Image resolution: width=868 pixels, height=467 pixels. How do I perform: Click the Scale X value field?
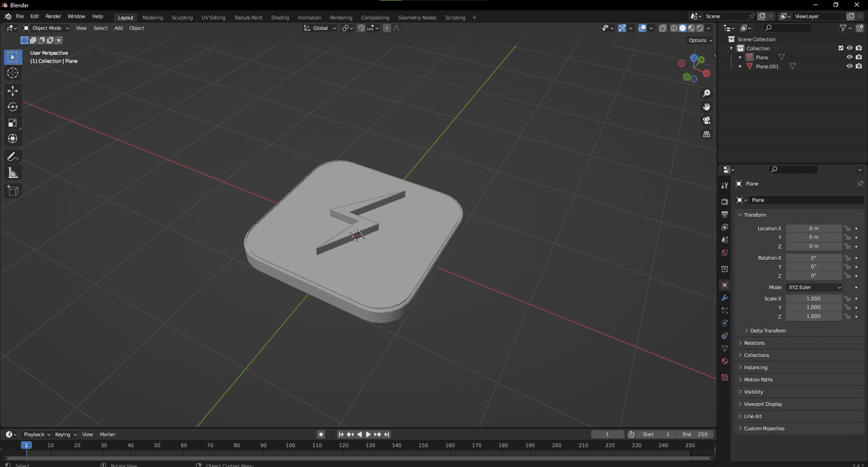[x=813, y=299]
